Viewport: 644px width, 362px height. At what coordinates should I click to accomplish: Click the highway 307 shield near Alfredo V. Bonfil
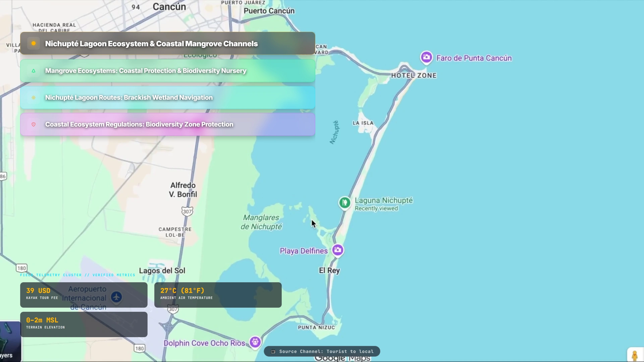(x=187, y=211)
